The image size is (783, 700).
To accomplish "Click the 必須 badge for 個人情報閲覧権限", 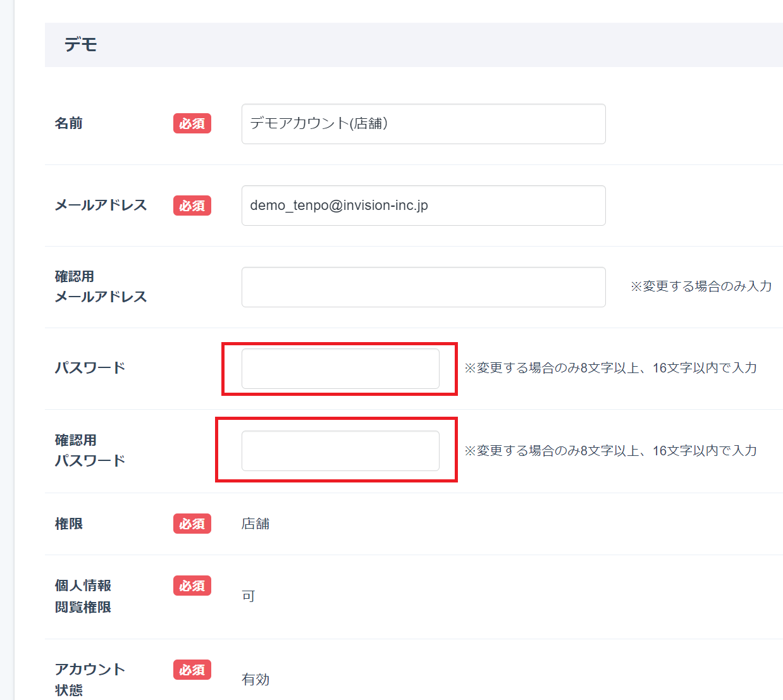I will (x=192, y=586).
